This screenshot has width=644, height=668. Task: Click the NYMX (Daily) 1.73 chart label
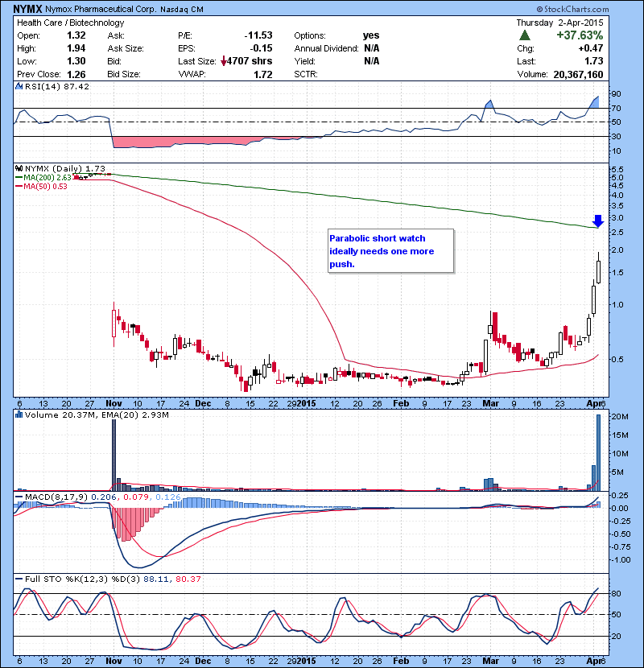click(x=64, y=169)
